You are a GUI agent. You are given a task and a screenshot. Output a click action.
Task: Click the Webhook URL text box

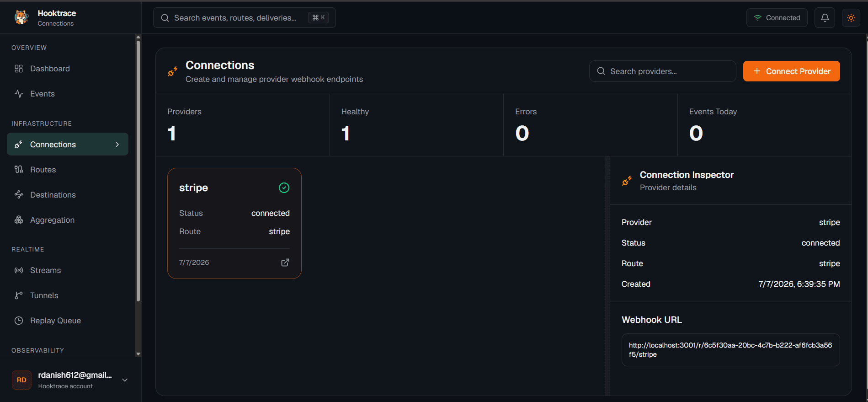pos(730,350)
